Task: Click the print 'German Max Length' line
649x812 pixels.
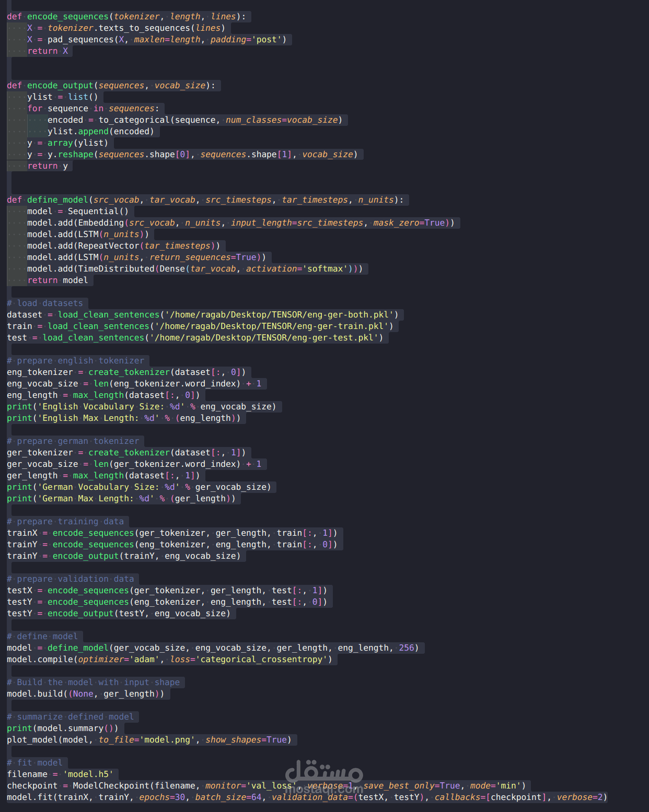Action: pos(121,499)
